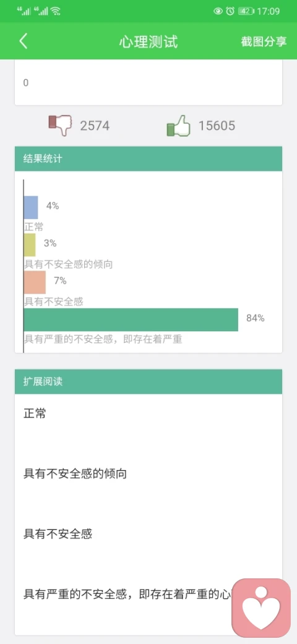Viewport: 297px width, 644px height.
Task: Tap the 15605 likes count
Action: [x=217, y=126]
